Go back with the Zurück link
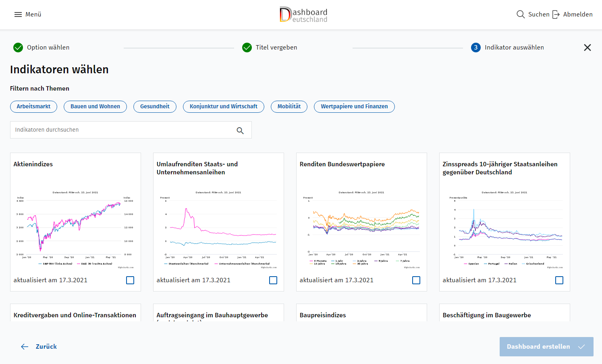 tap(46, 347)
